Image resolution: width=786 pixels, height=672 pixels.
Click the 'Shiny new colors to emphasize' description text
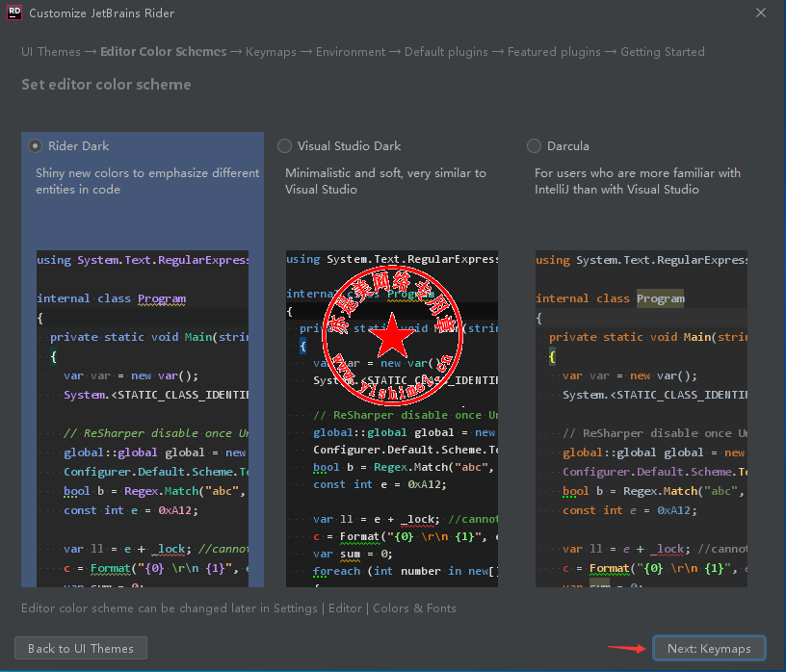click(147, 181)
